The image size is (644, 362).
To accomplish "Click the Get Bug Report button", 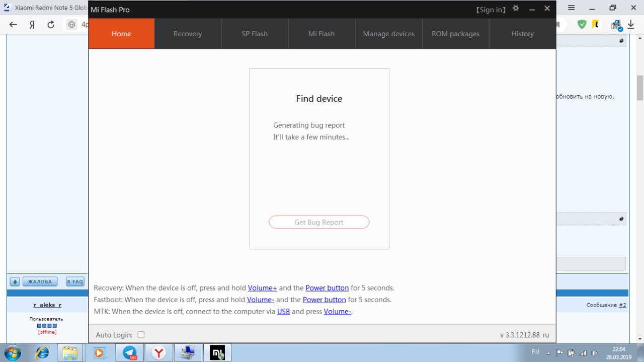I will (319, 222).
